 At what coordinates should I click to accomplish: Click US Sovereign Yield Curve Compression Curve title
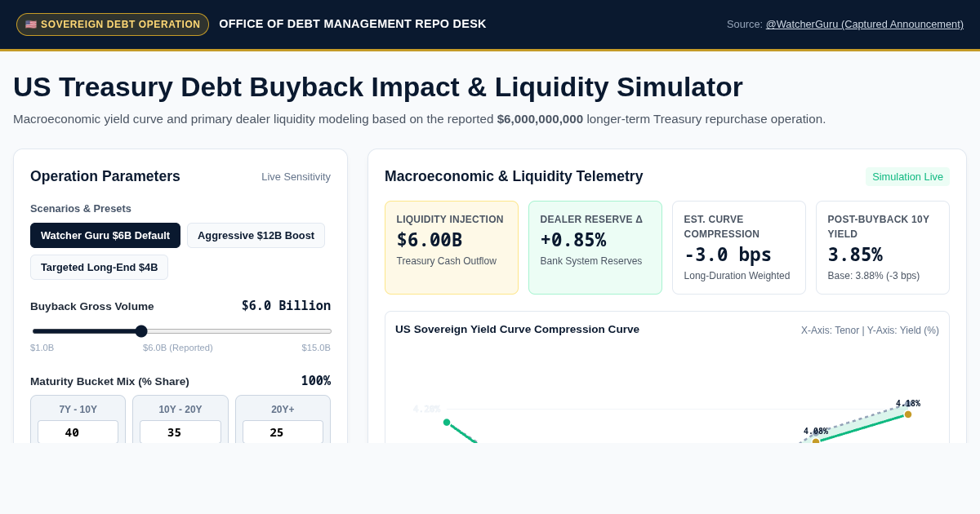(x=518, y=330)
